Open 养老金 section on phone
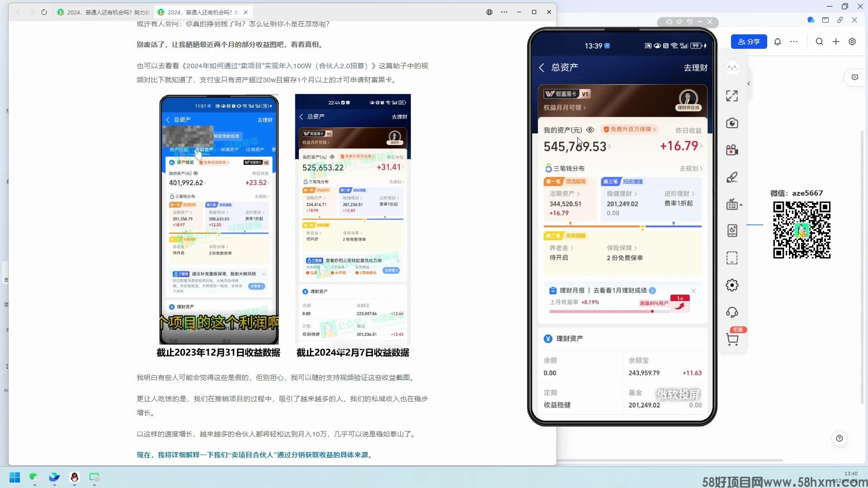 tap(561, 248)
